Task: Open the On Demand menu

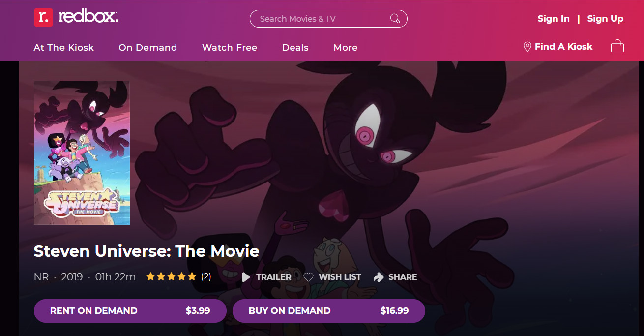Action: pos(147,48)
